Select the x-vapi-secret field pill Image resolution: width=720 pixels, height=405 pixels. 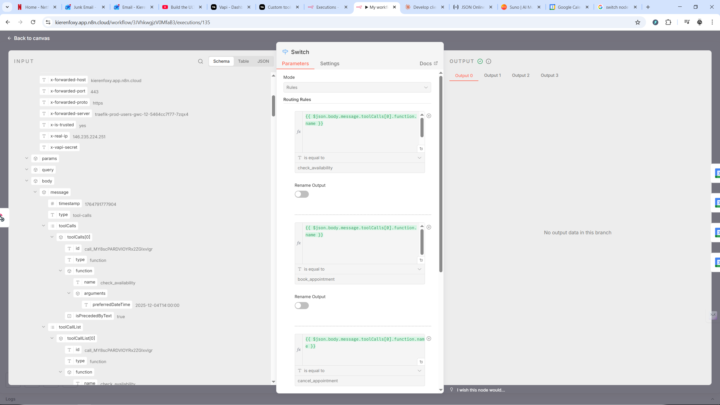(x=60, y=147)
